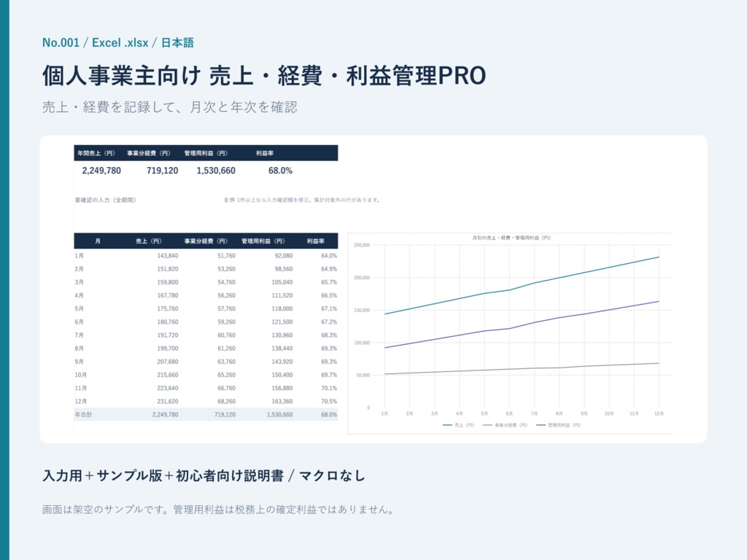747x560 pixels.
Task: Click January's sales value 143,840
Action: coord(168,256)
